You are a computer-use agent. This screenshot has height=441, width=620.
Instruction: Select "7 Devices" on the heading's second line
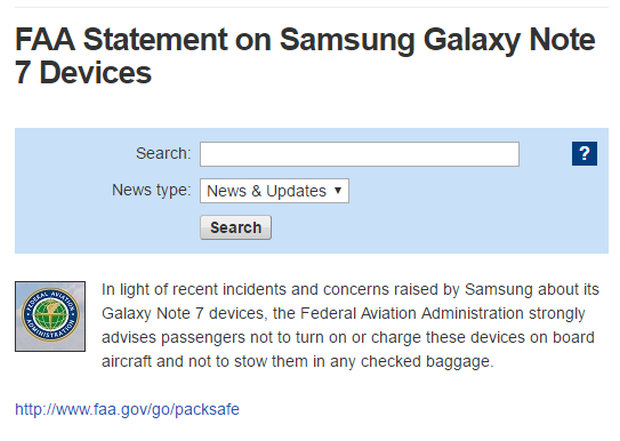83,73
